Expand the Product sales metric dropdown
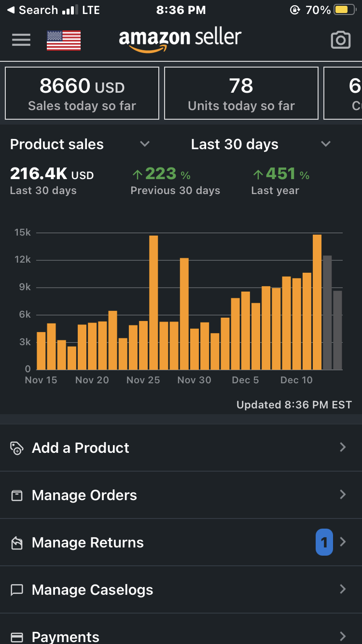 [144, 144]
